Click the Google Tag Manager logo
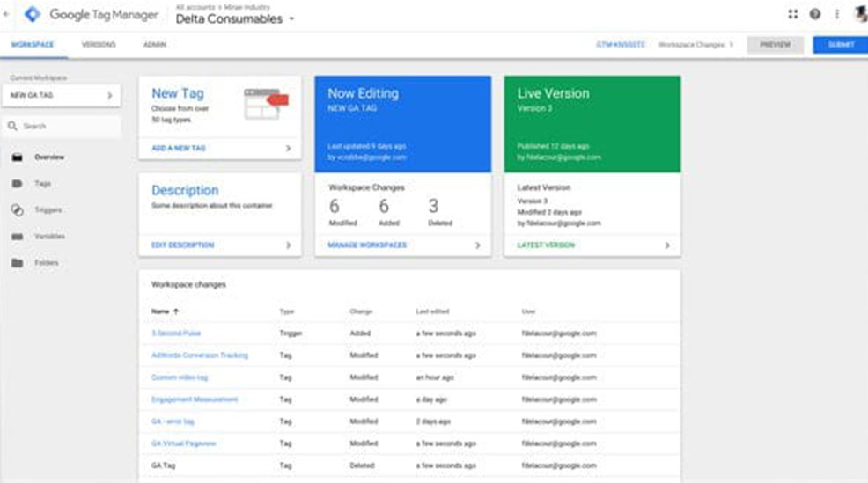This screenshot has height=483, width=868. click(x=33, y=15)
